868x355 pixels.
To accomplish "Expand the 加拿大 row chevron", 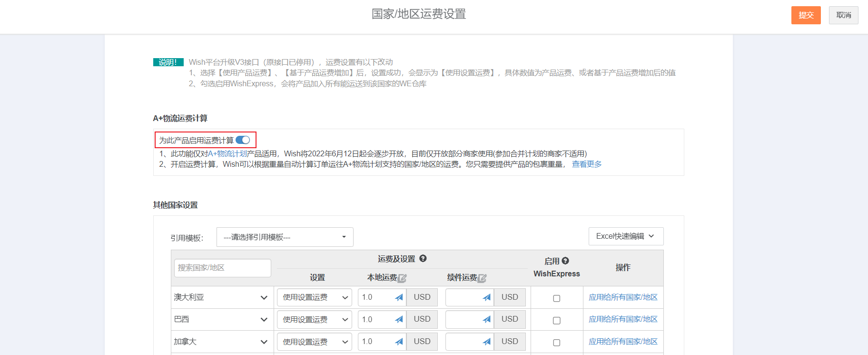I will [x=264, y=342].
